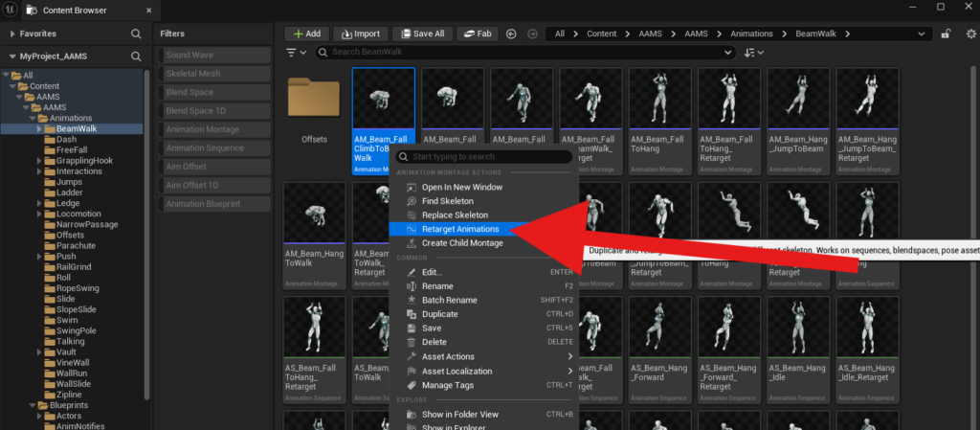This screenshot has width=980, height=430.
Task: Open the sort options dropdown
Action: click(754, 52)
